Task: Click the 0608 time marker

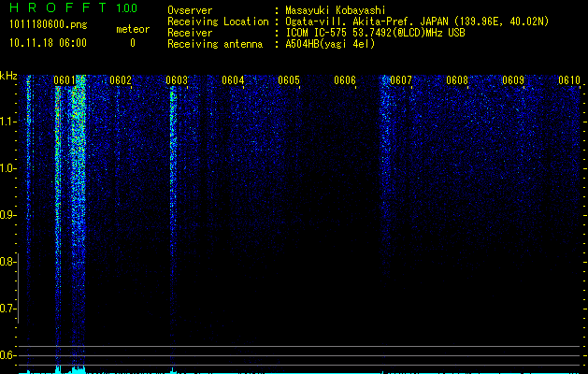Action: pos(457,80)
